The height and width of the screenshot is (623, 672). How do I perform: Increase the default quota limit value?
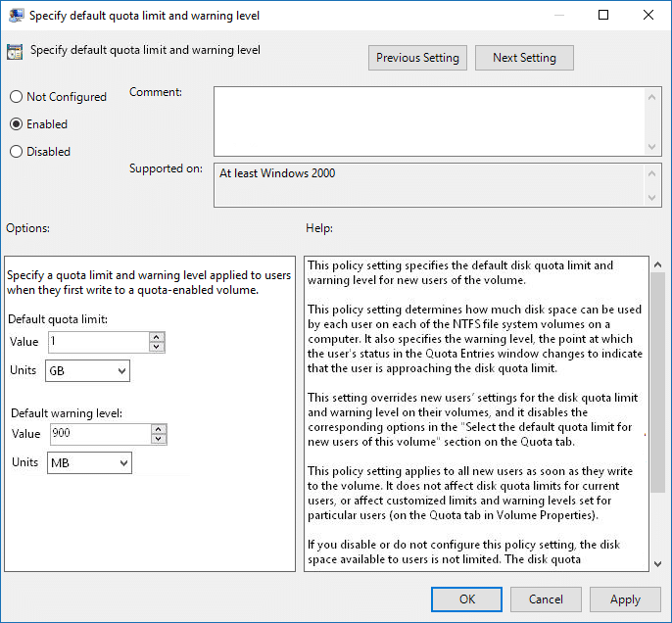click(157, 337)
